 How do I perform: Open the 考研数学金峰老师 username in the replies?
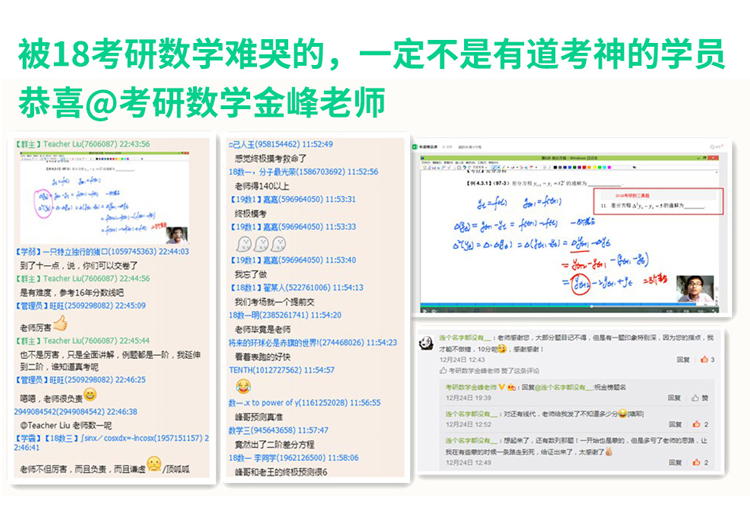[471, 387]
